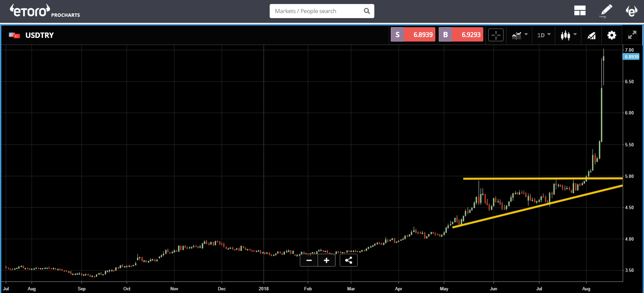Viewport: 644px width, 293px height.
Task: Open the eToro bull-head icon at top right
Action: [631, 11]
